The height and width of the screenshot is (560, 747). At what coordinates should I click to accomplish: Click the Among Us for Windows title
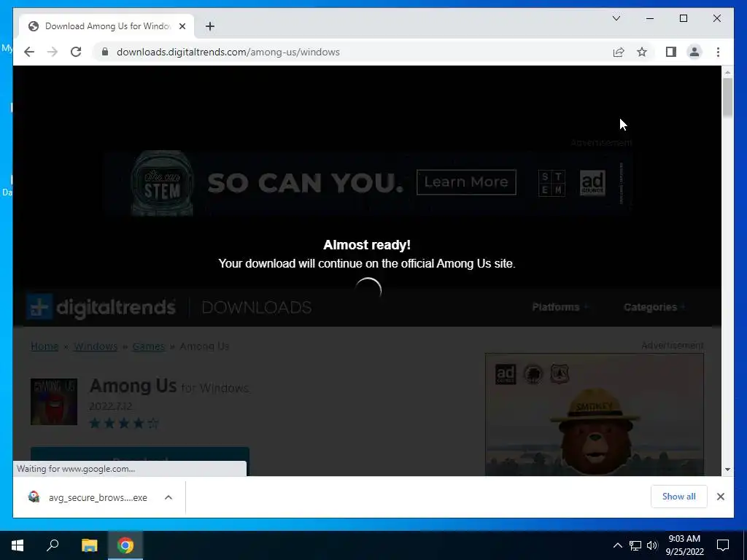(169, 386)
